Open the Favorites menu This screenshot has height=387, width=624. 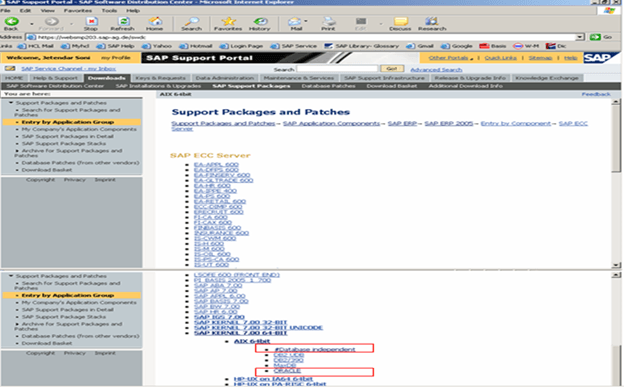(78, 10)
